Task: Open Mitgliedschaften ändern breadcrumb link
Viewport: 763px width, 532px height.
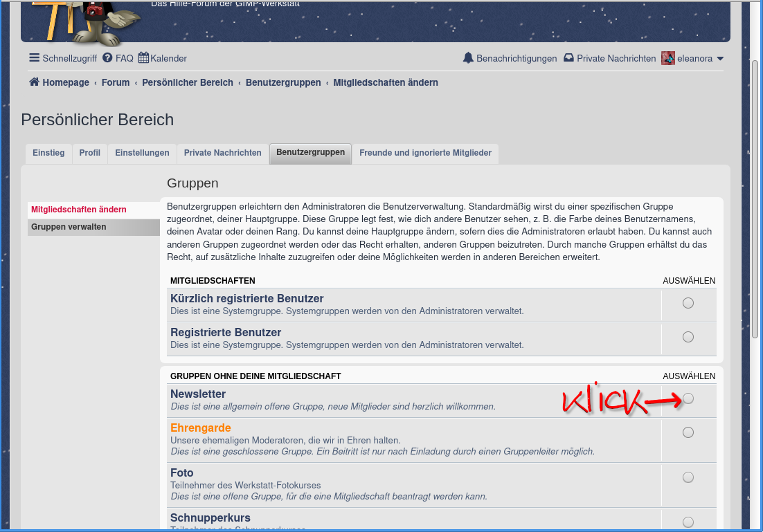Action: click(x=386, y=82)
